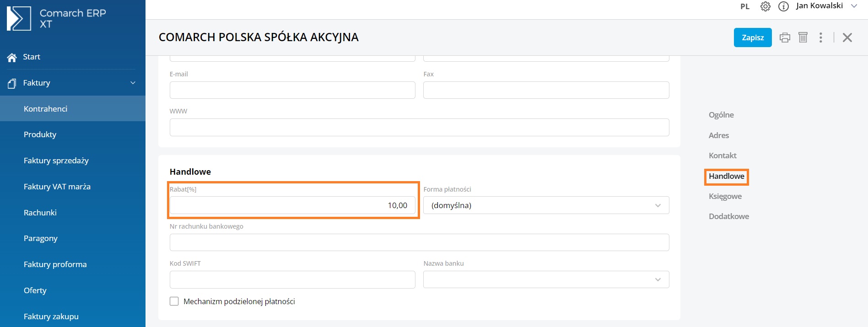The height and width of the screenshot is (327, 868).
Task: Open the three-dot more options menu
Action: pyautogui.click(x=821, y=38)
